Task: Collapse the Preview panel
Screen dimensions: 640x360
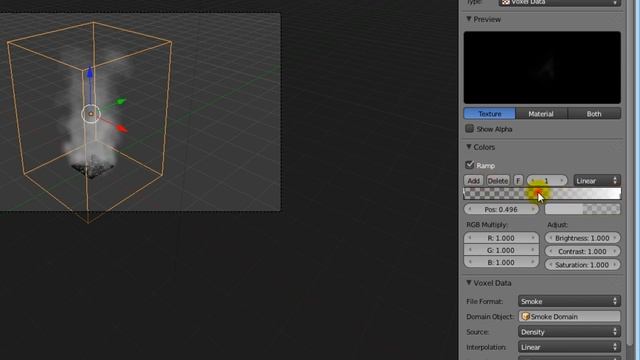Action: coord(469,19)
